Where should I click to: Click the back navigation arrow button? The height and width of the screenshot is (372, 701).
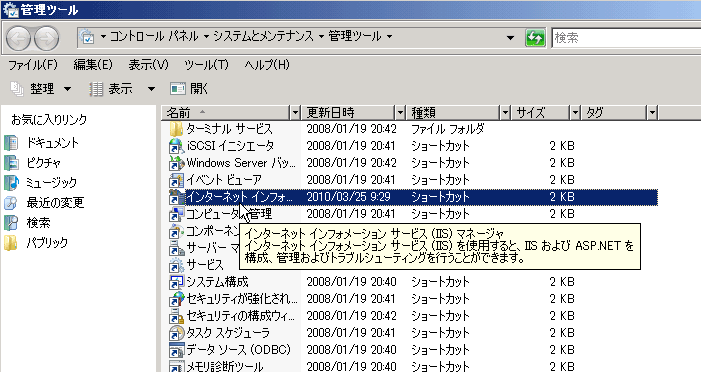(x=18, y=38)
